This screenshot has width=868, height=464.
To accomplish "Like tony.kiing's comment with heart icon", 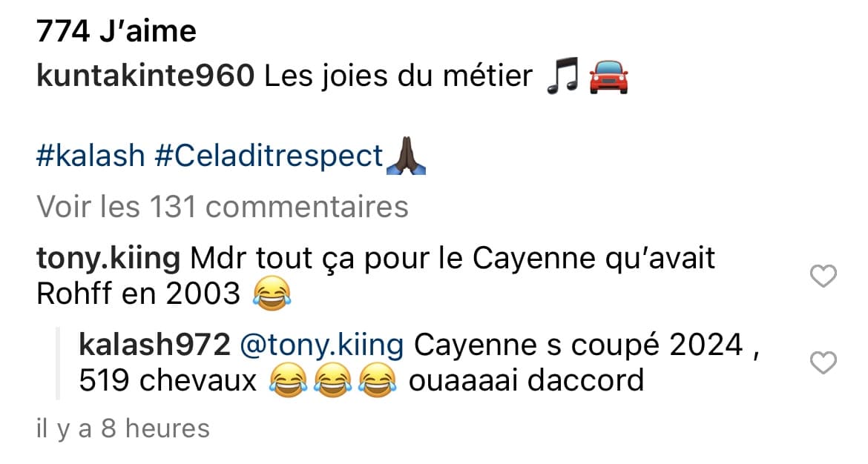I will coord(823,276).
